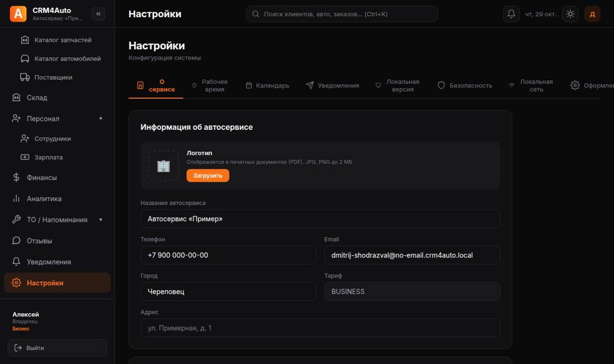The width and height of the screenshot is (614, 364).
Task: Click the date text "чт, 29 окт."
Action: pyautogui.click(x=540, y=14)
